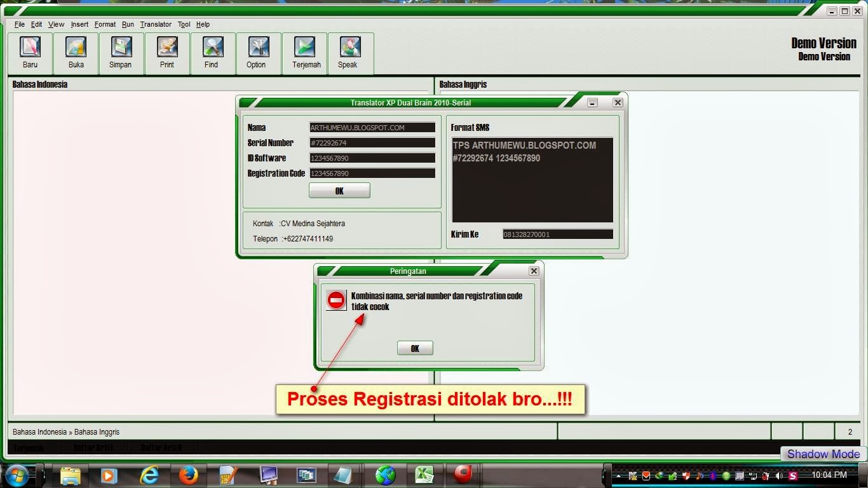
Task: Click the Bahasa Indonesia panel header
Action: tap(40, 84)
